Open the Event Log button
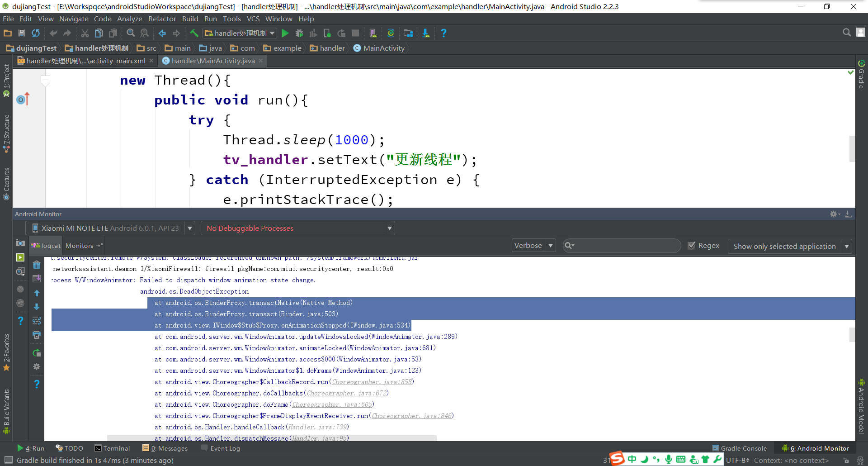This screenshot has height=466, width=868. pos(221,448)
